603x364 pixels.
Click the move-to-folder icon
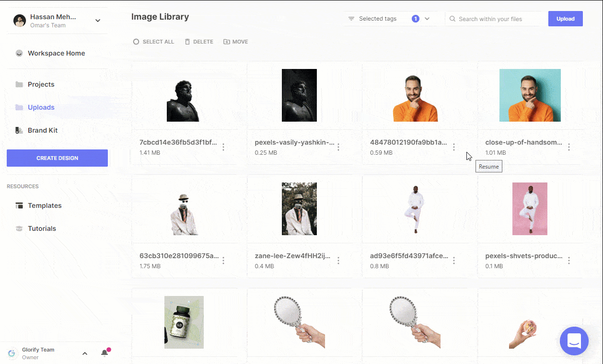pyautogui.click(x=227, y=42)
